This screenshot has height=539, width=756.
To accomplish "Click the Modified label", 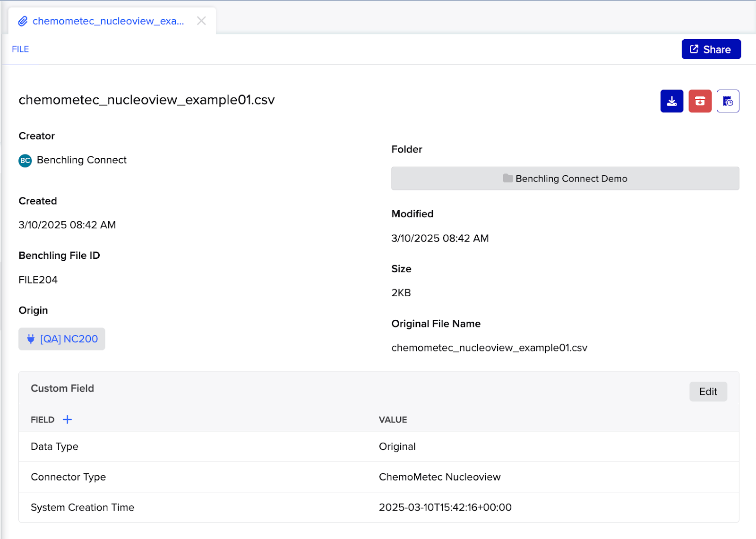I will (412, 214).
